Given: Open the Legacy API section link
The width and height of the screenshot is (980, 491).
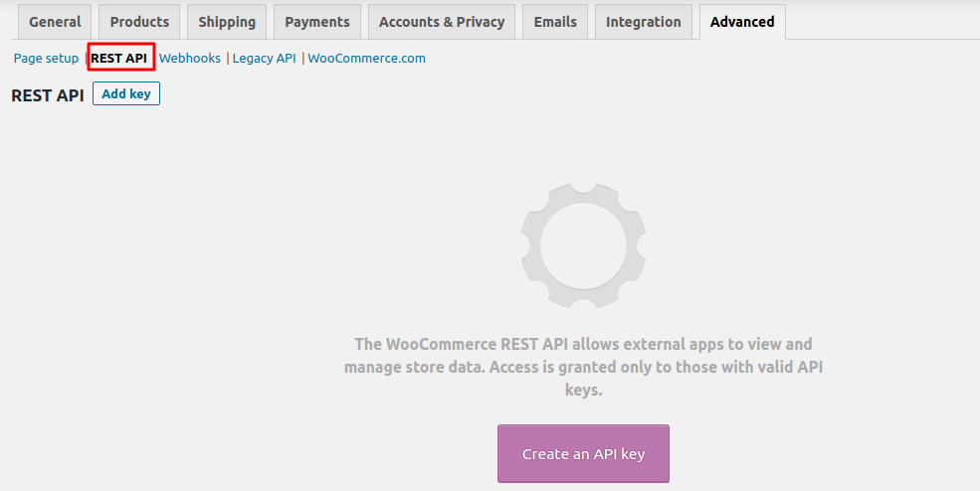Looking at the screenshot, I should [x=265, y=59].
